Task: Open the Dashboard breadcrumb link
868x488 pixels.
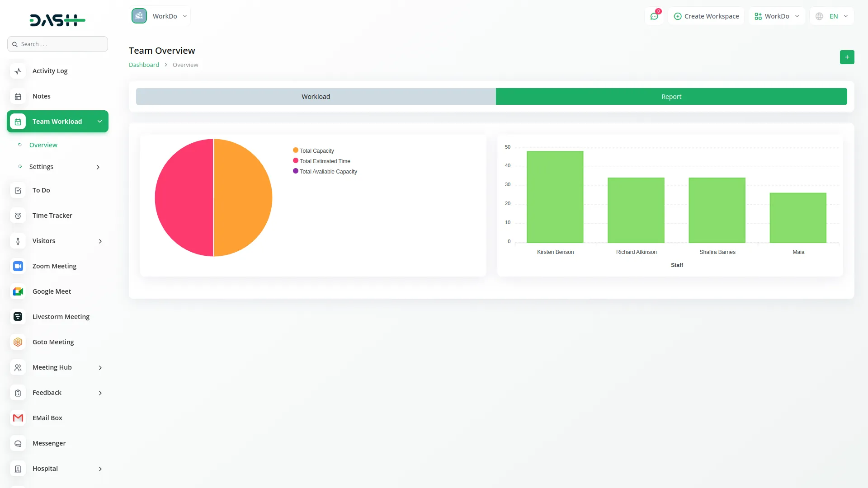Action: pos(144,65)
